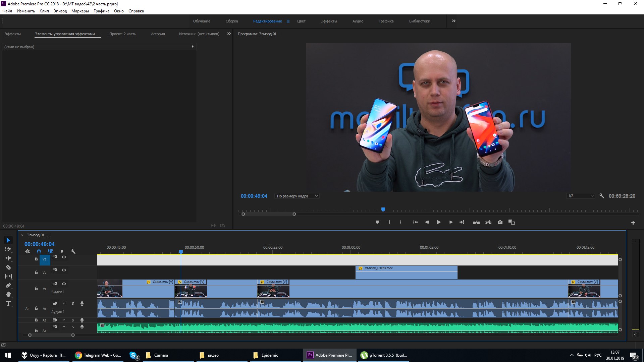Go to In point in Program monitor
644x362 pixels.
point(415,222)
